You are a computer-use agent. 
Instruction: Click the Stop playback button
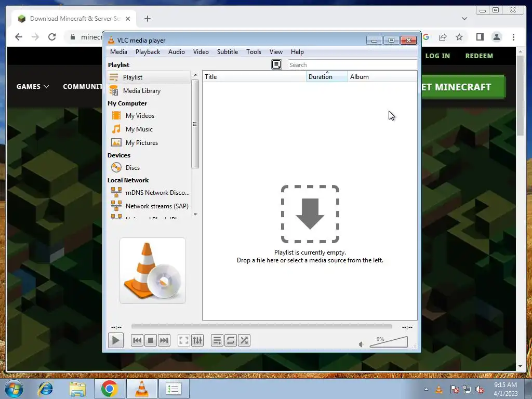tap(151, 340)
